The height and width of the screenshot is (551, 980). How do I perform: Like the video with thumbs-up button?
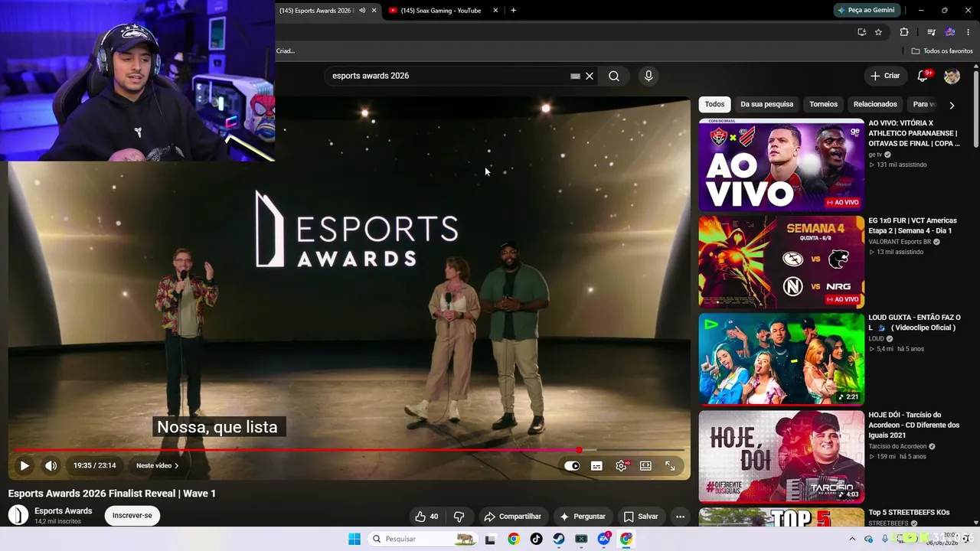pos(426,517)
